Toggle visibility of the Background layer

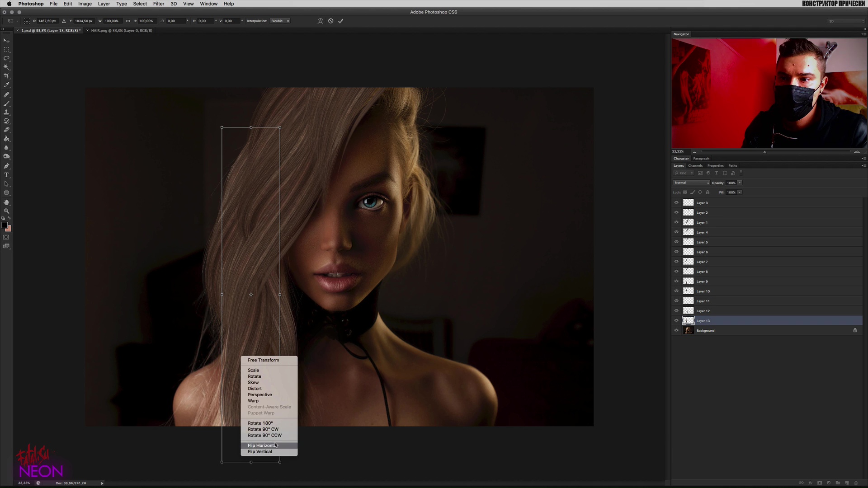point(676,331)
